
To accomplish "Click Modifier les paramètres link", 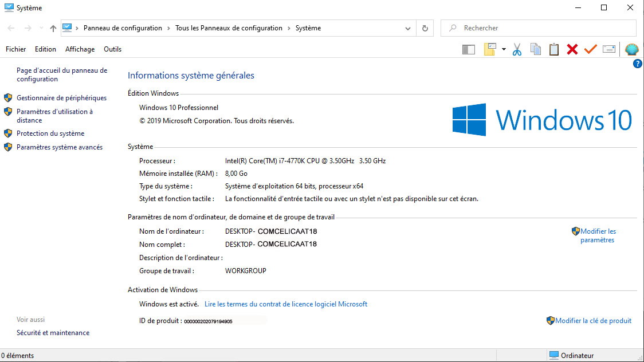I will click(x=598, y=235).
